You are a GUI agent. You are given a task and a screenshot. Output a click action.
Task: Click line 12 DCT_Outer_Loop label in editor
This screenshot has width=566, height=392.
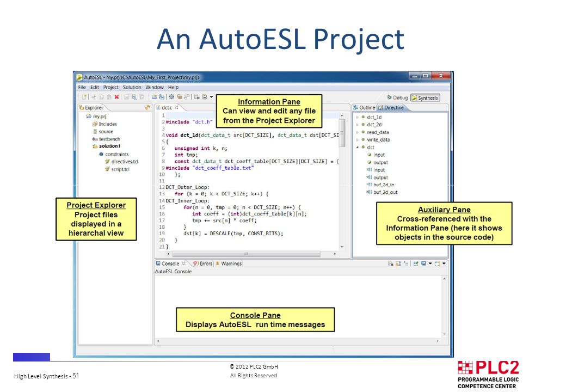[187, 187]
